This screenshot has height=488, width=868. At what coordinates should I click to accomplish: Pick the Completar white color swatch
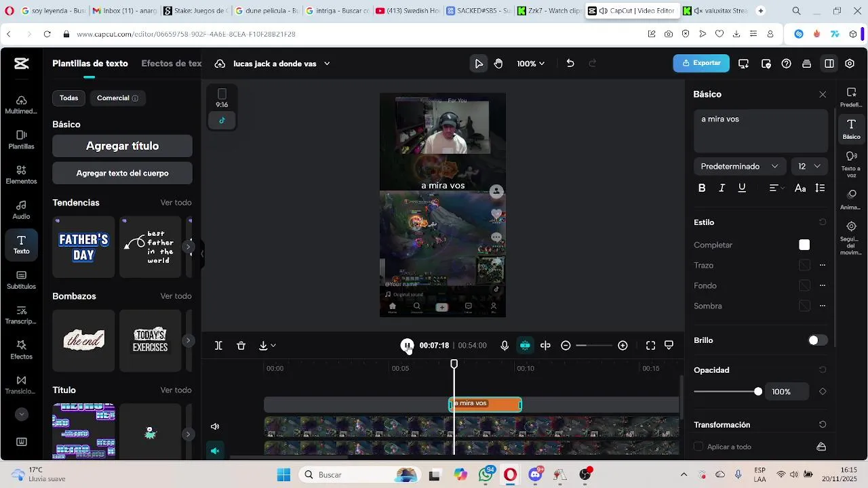click(x=804, y=245)
